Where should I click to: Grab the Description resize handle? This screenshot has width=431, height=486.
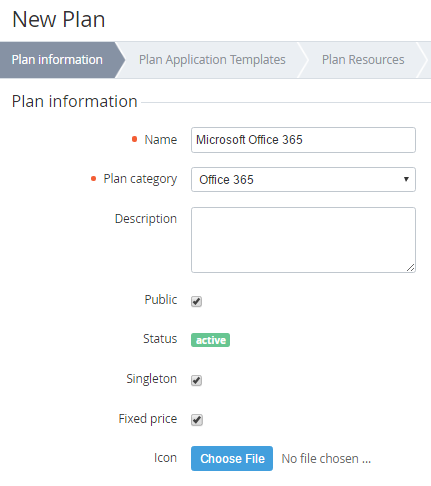coord(411,268)
